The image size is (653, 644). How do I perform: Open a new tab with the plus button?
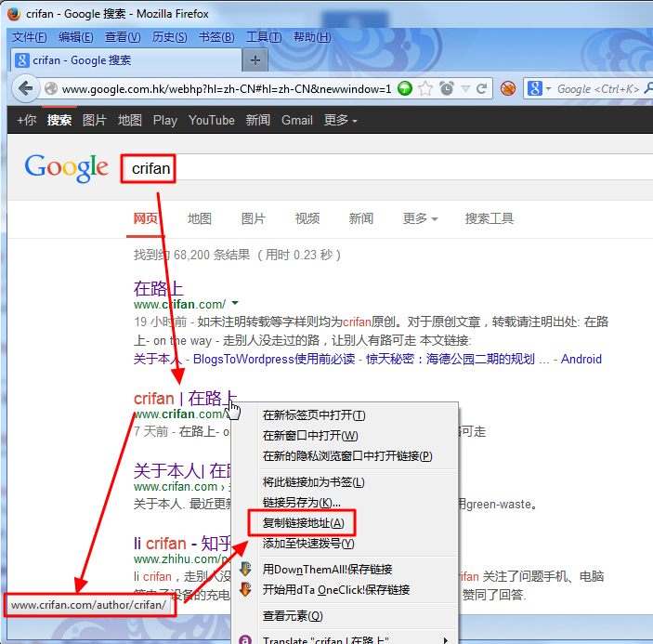tap(255, 60)
